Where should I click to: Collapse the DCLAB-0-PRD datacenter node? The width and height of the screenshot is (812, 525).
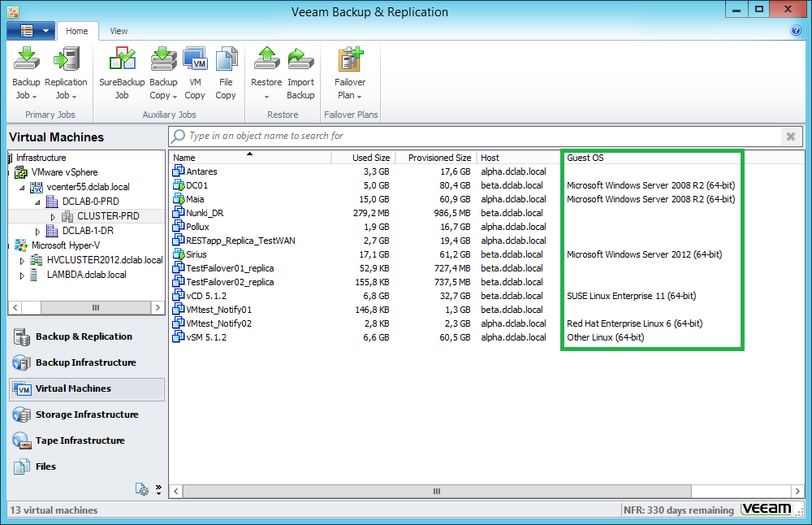coord(37,202)
